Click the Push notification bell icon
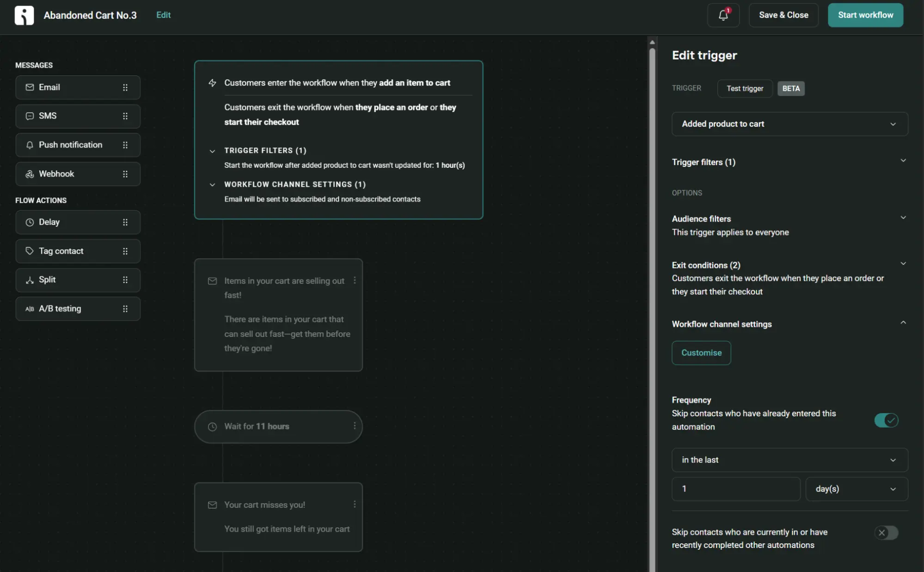The height and width of the screenshot is (572, 924). [x=30, y=145]
